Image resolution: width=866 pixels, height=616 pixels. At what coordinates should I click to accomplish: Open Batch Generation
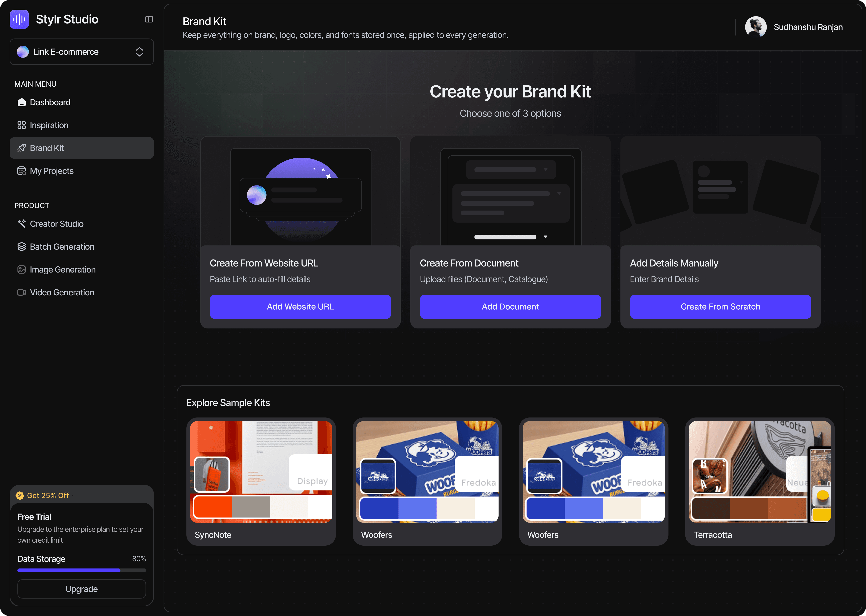pos(82,247)
